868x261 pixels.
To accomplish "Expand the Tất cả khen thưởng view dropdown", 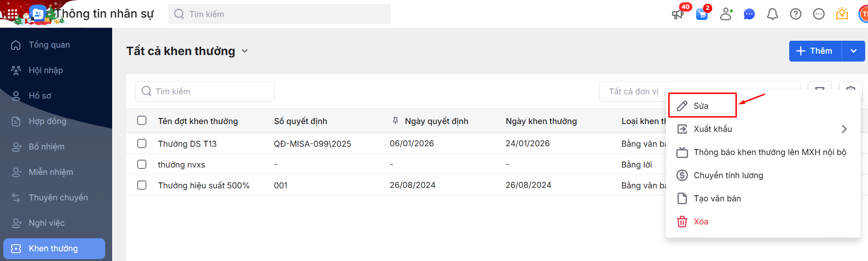I will (x=245, y=51).
